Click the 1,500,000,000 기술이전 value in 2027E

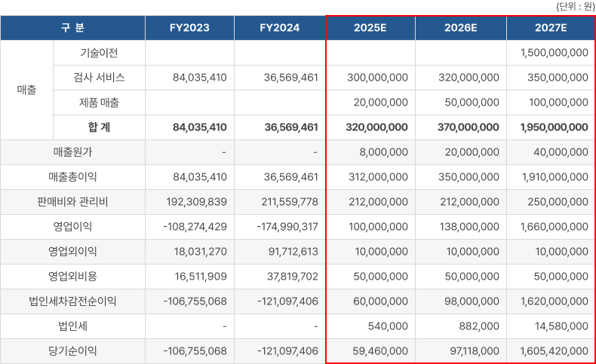point(554,53)
